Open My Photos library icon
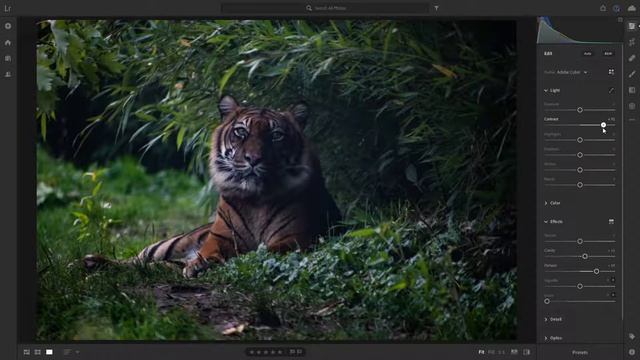 (8, 58)
